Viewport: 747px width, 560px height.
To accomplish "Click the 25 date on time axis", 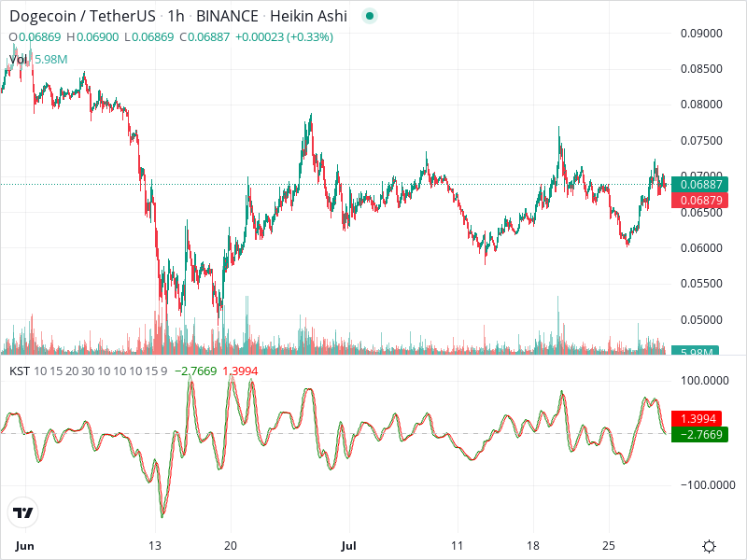I will point(609,546).
